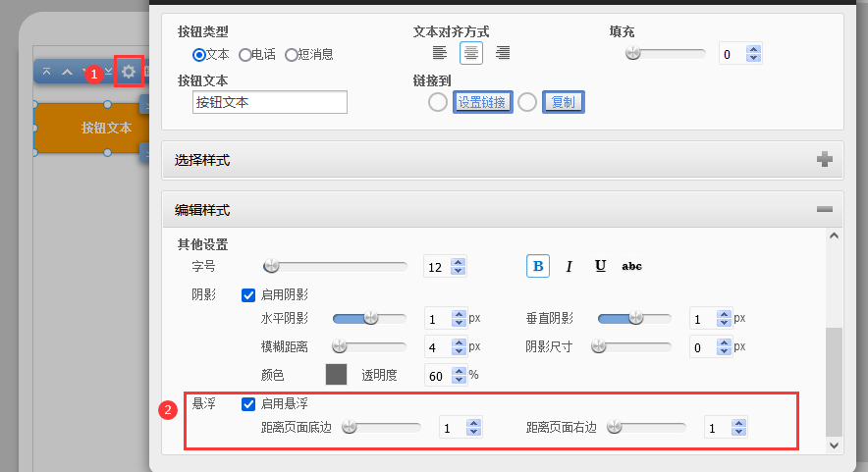Expand the 选择样式 section

click(825, 160)
